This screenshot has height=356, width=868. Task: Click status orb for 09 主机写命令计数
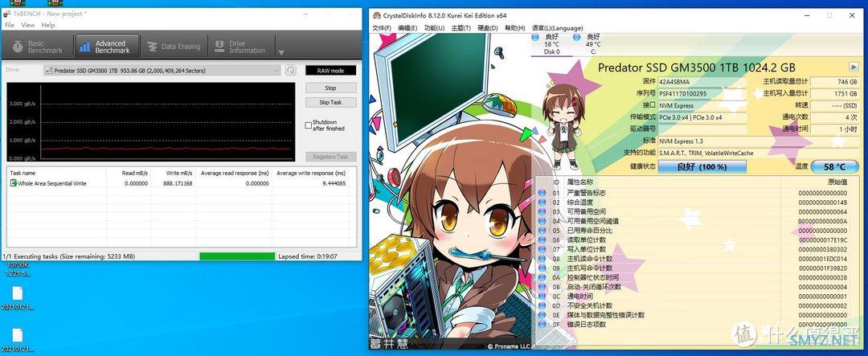(542, 268)
